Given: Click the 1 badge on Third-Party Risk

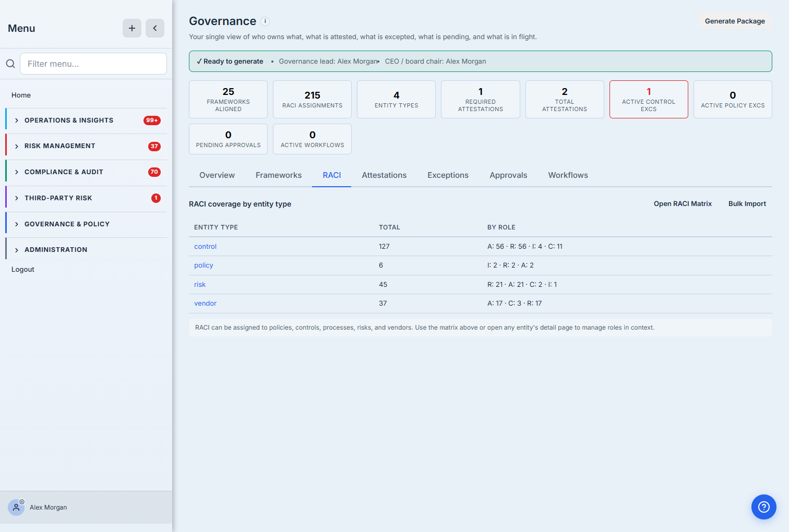Looking at the screenshot, I should coord(156,198).
